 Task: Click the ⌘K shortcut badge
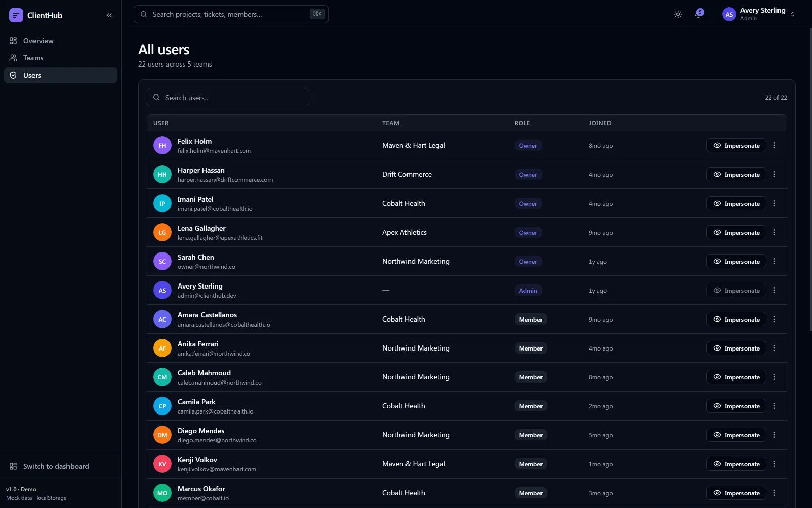317,14
